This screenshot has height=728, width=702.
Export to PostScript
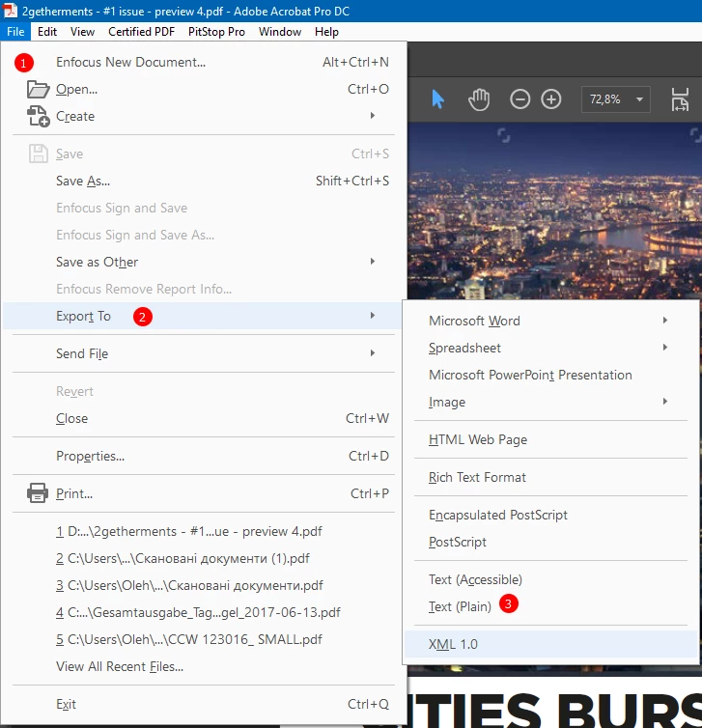pos(551,542)
